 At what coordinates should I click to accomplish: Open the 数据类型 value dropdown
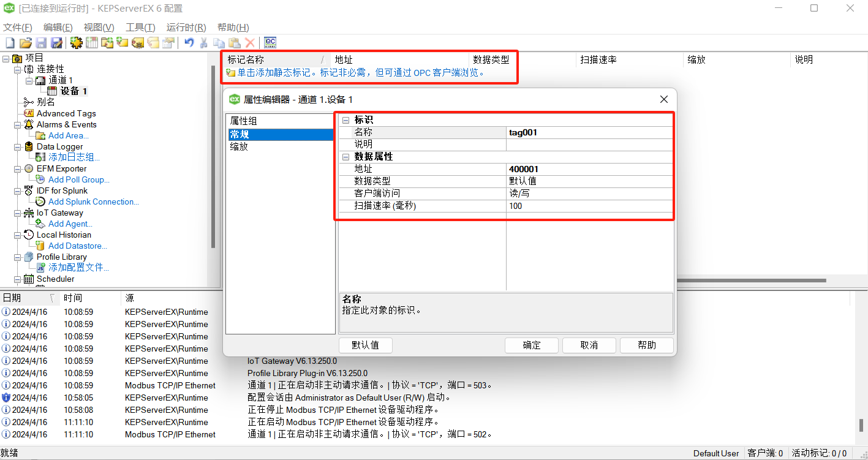pos(589,181)
